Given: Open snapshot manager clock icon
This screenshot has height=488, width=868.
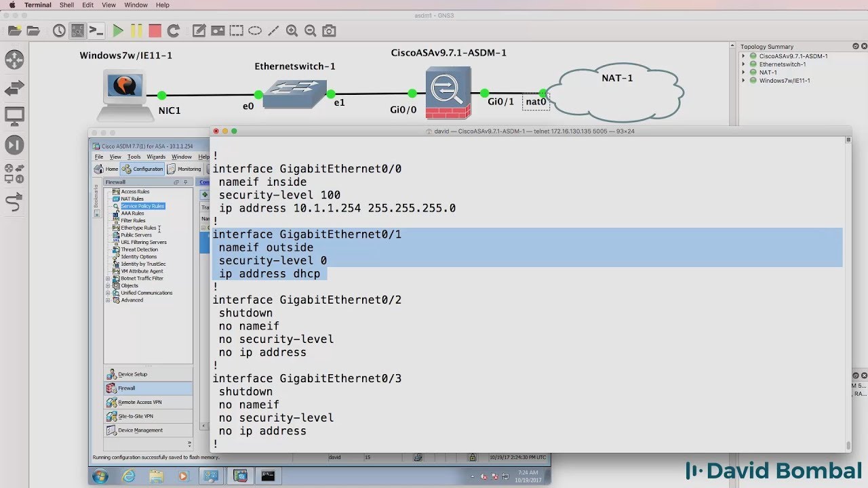Looking at the screenshot, I should (x=59, y=30).
